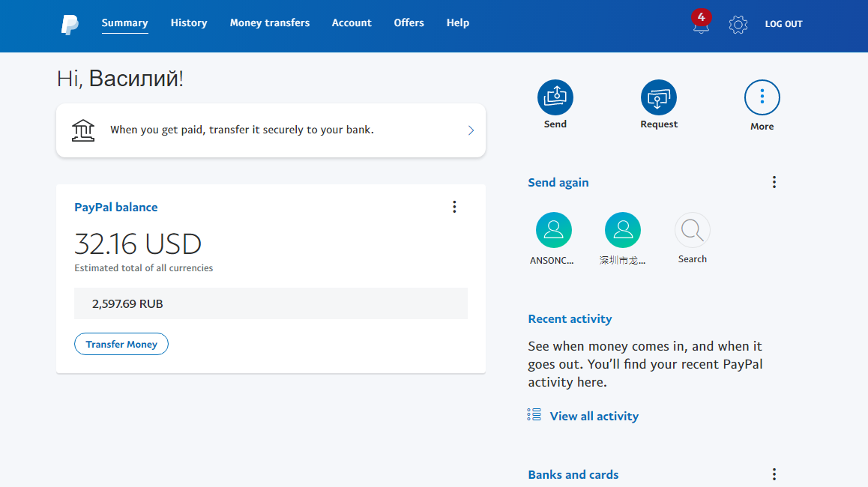
Task: Click the bank building icon
Action: coord(83,130)
